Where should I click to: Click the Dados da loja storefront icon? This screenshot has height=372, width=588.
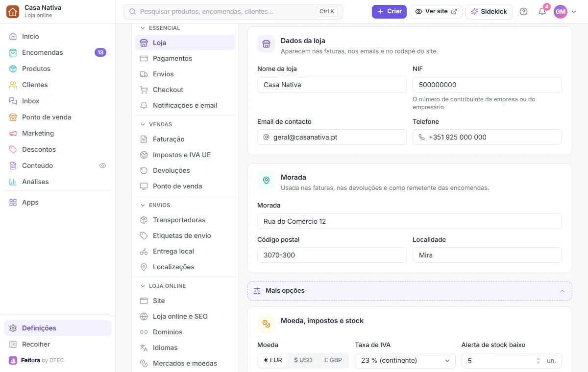[266, 44]
